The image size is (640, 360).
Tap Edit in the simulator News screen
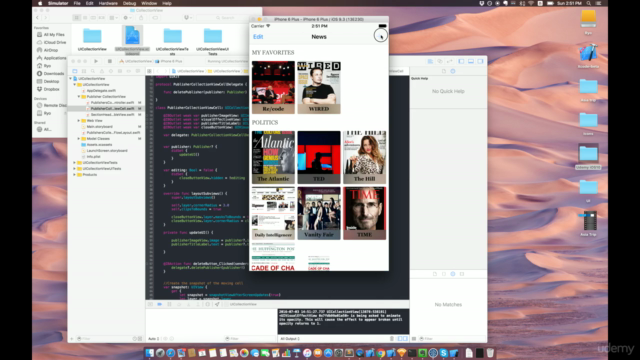[x=258, y=37]
